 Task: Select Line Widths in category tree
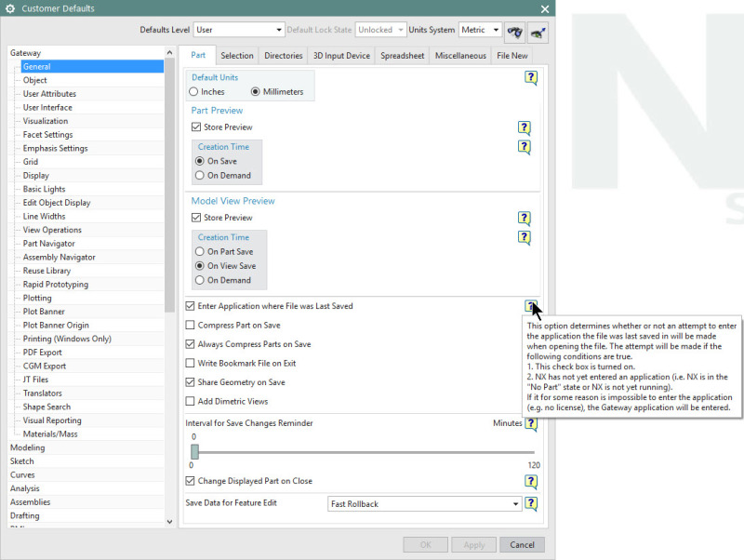44,217
